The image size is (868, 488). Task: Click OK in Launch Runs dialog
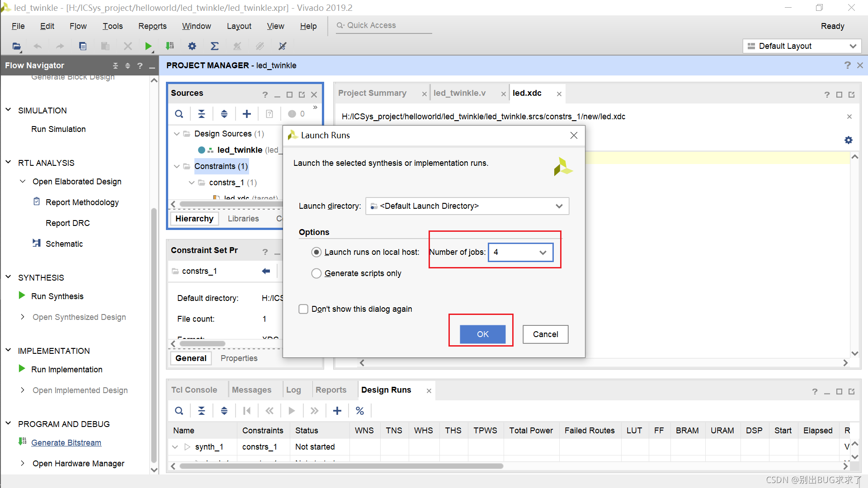(x=482, y=334)
